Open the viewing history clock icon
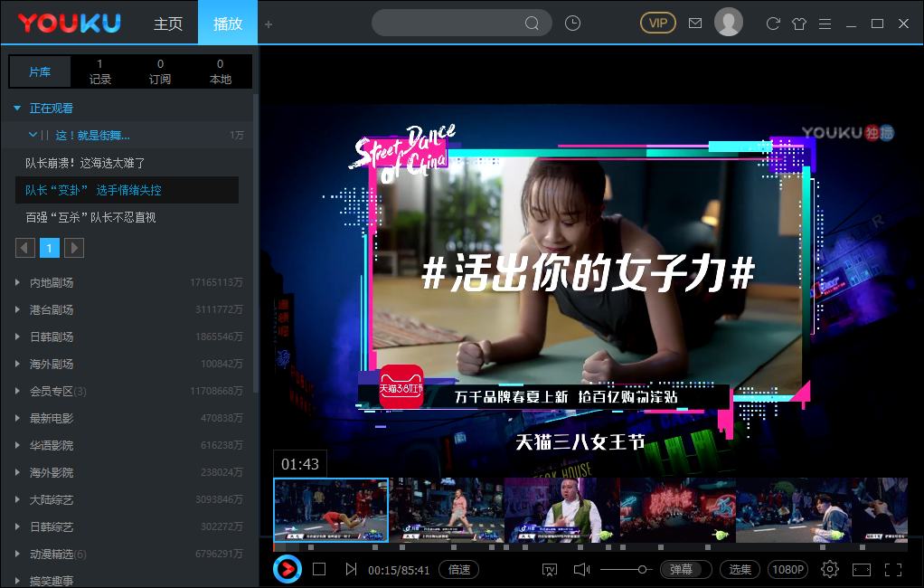The image size is (924, 588). coord(572,23)
